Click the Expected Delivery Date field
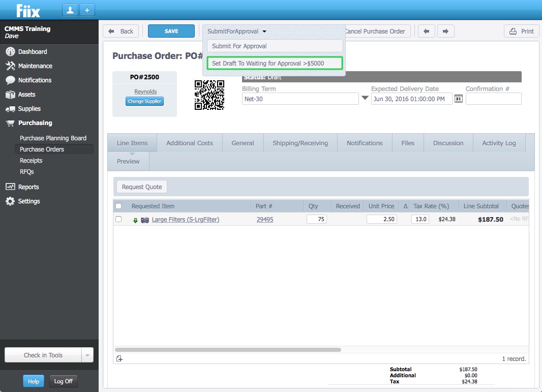Image resolution: width=542 pixels, height=392 pixels. (x=411, y=99)
